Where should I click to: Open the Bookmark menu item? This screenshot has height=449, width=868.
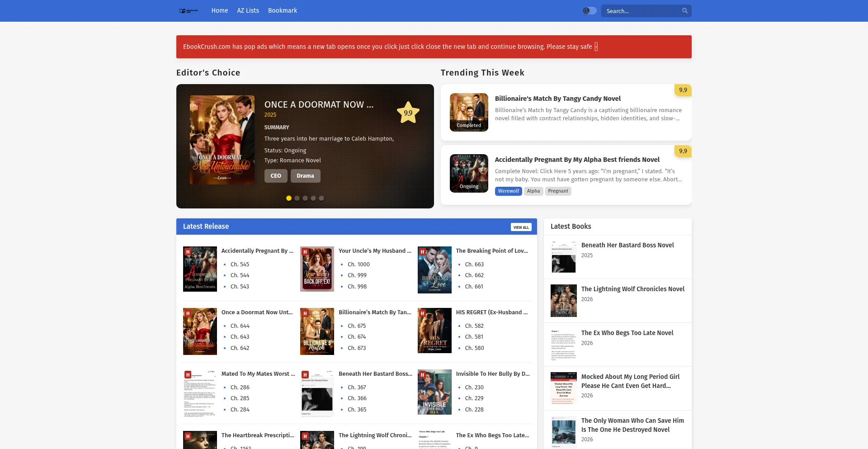[283, 10]
